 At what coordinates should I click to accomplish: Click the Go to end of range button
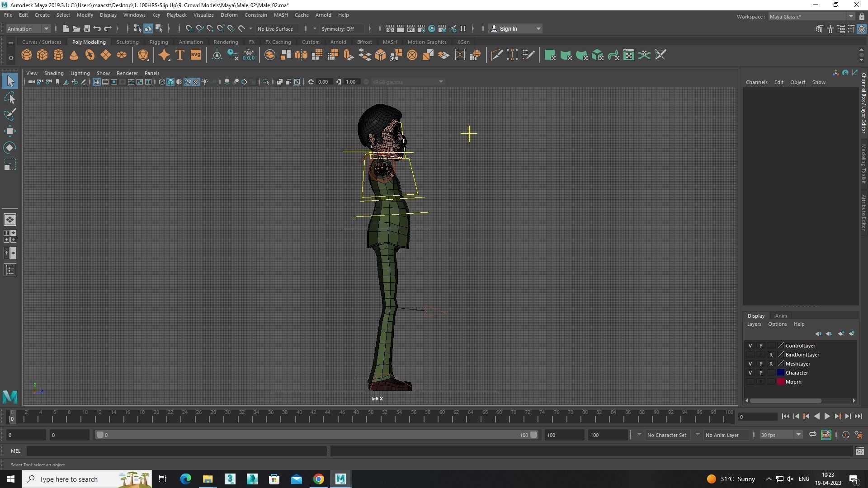pyautogui.click(x=859, y=417)
